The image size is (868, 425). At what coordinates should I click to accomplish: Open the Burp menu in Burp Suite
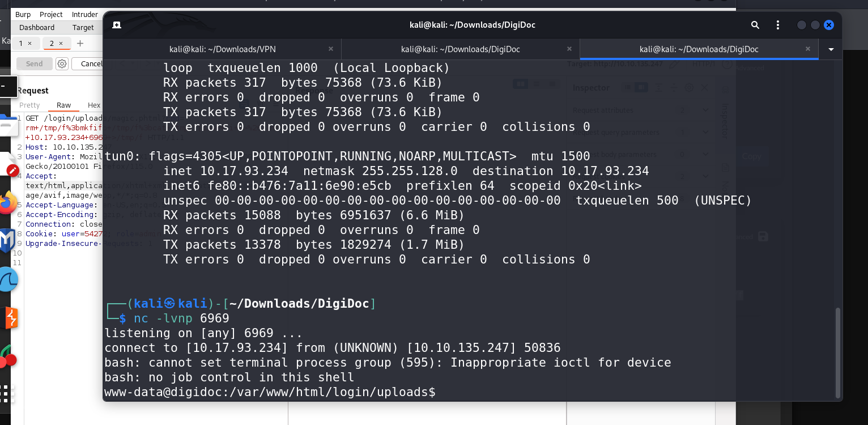pyautogui.click(x=23, y=14)
